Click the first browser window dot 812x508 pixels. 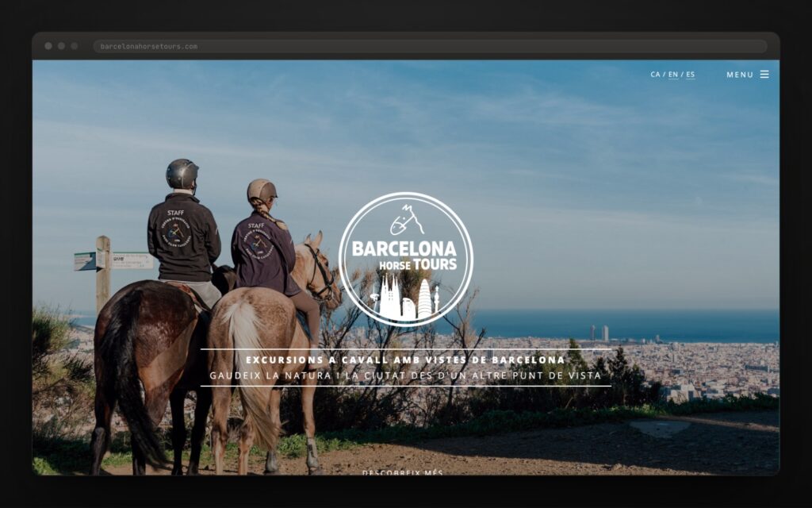[x=48, y=46]
